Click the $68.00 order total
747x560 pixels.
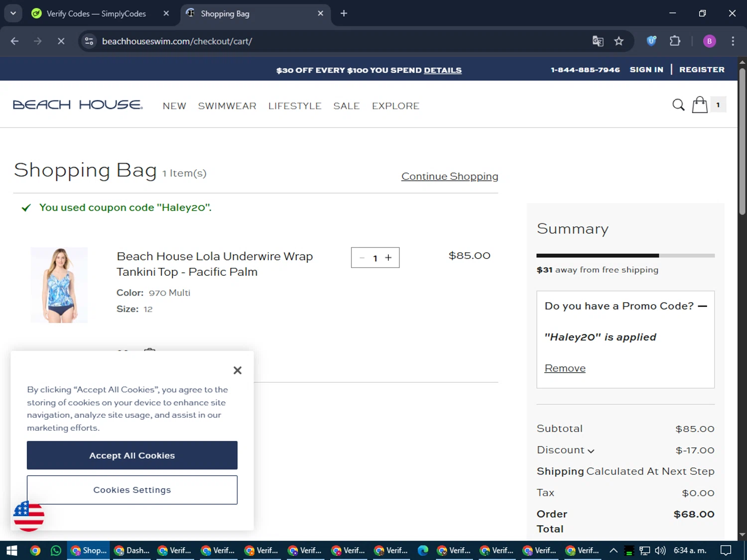coord(694,514)
